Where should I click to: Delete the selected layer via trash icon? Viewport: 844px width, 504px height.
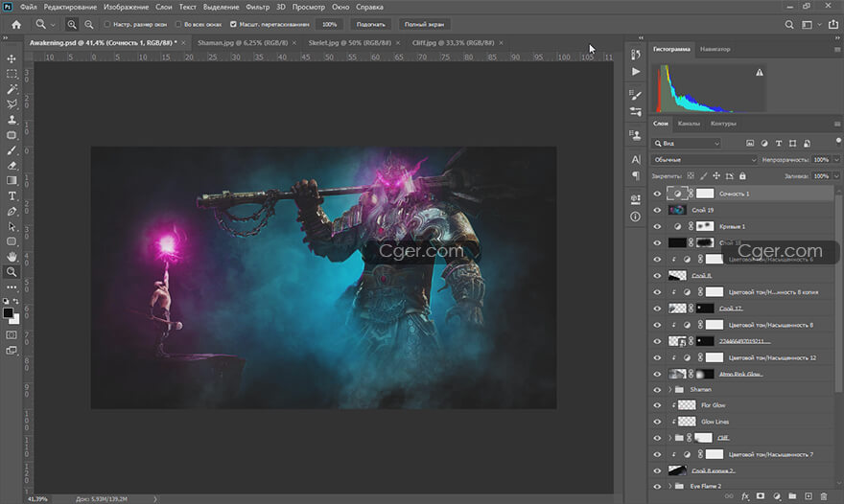click(824, 496)
